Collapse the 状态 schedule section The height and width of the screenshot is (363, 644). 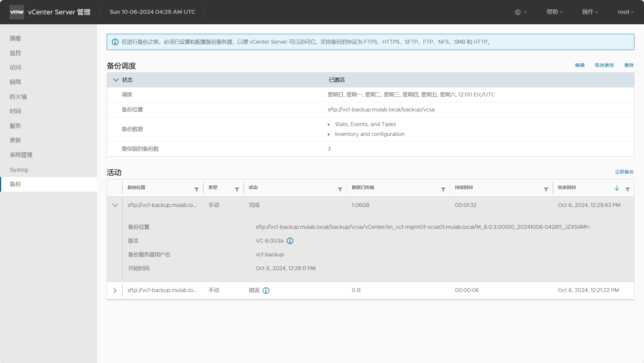click(x=116, y=80)
